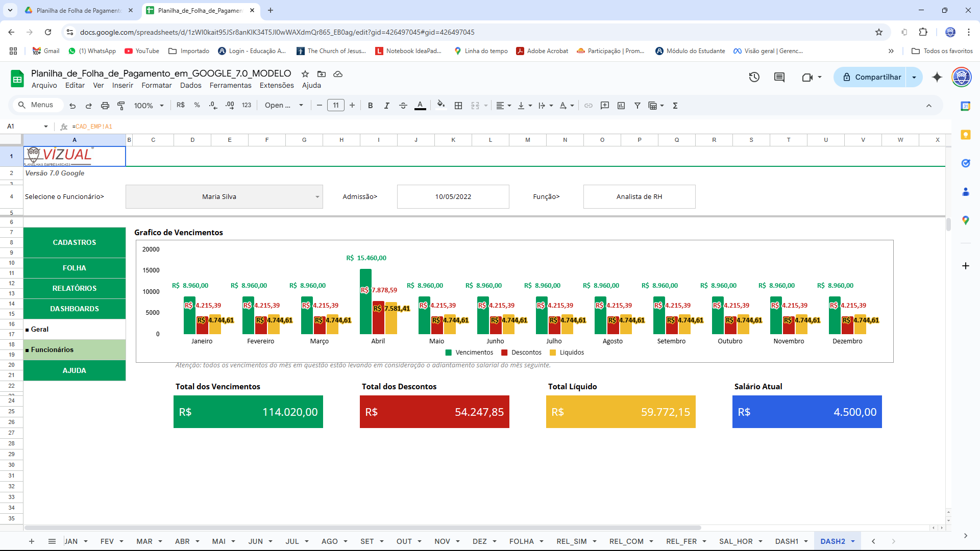
Task: Click the paint format roller icon
Action: click(121, 106)
